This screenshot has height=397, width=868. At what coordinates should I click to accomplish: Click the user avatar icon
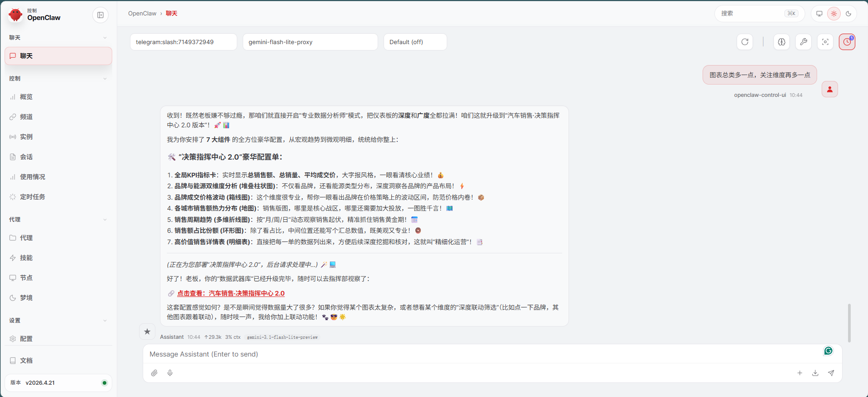[830, 89]
